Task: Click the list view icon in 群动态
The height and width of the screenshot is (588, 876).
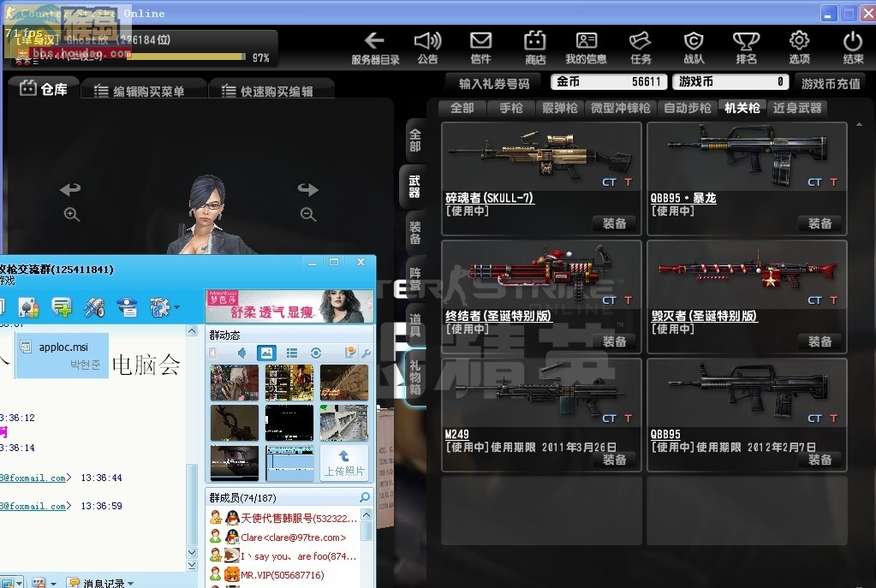Action: pos(291,353)
